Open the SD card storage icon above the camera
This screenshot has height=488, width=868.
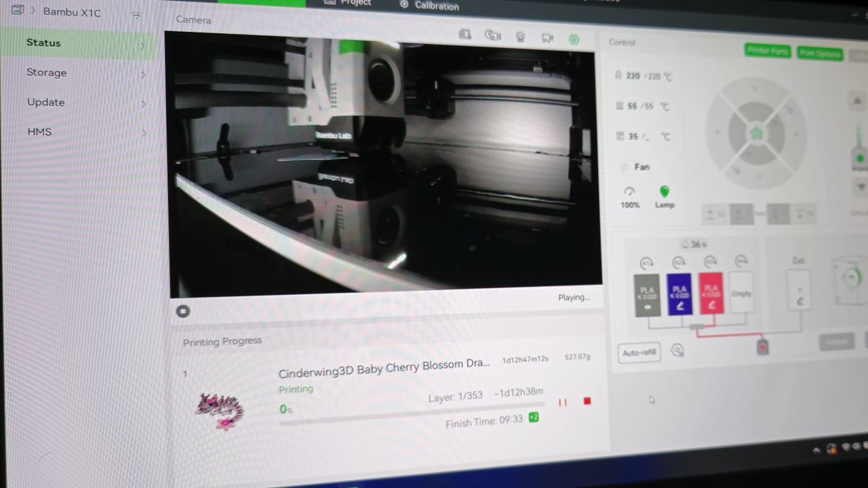tap(465, 35)
